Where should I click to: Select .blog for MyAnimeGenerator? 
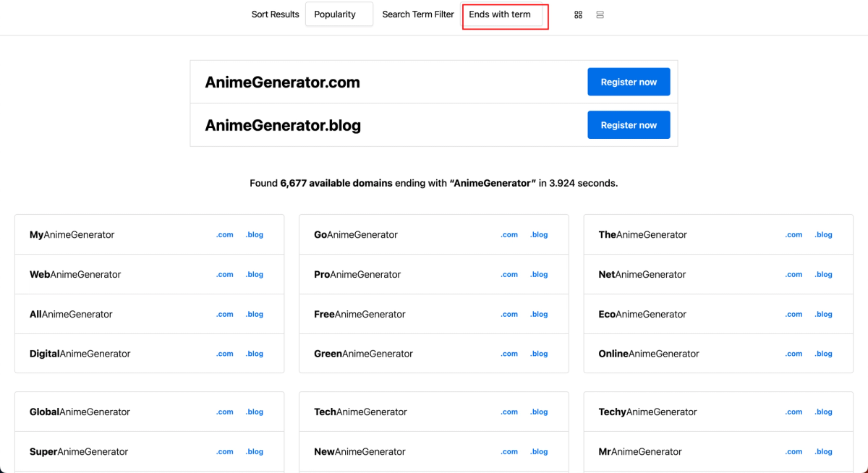click(254, 235)
